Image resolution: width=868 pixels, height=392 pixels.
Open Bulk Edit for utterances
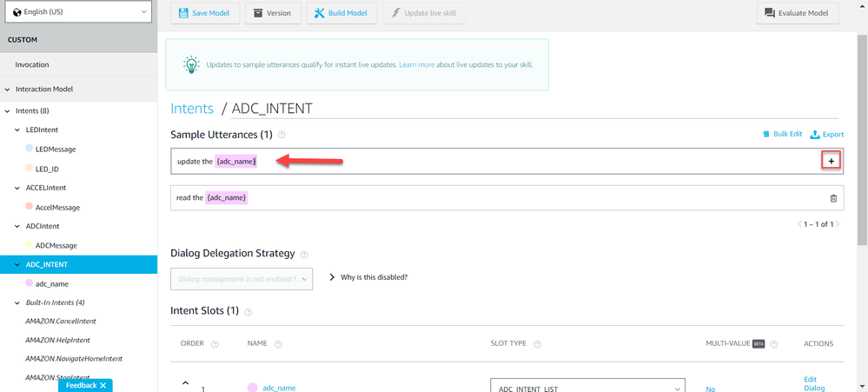[x=782, y=135]
